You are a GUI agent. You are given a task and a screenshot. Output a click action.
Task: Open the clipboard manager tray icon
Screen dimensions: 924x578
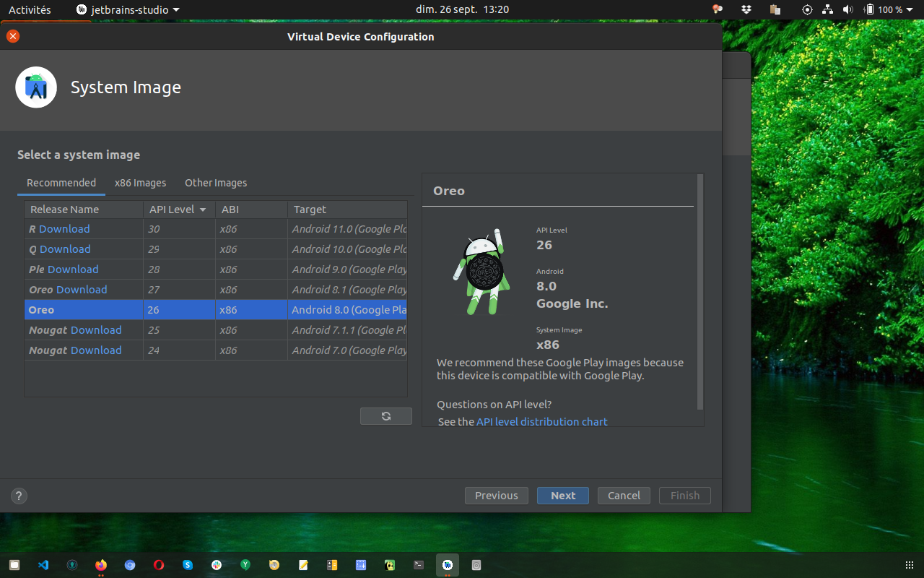775,9
